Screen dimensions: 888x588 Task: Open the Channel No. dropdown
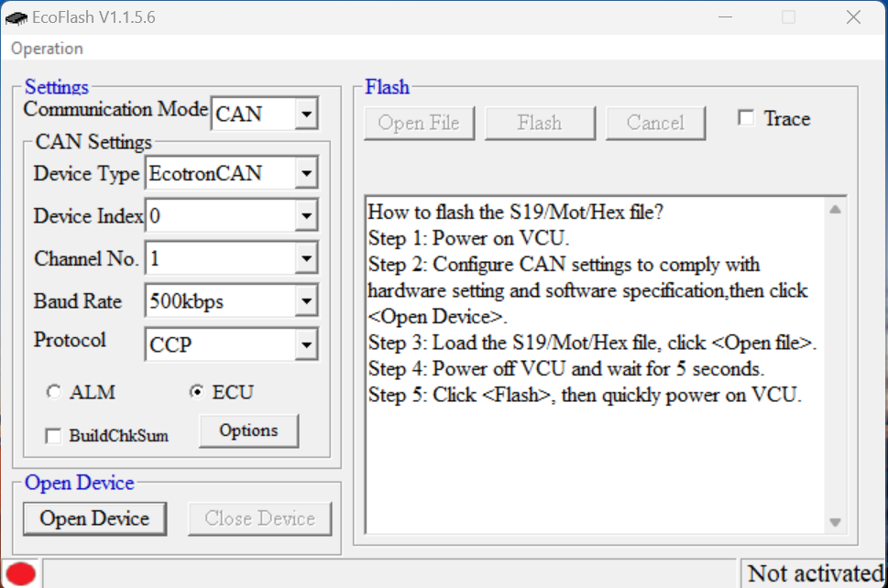[306, 259]
